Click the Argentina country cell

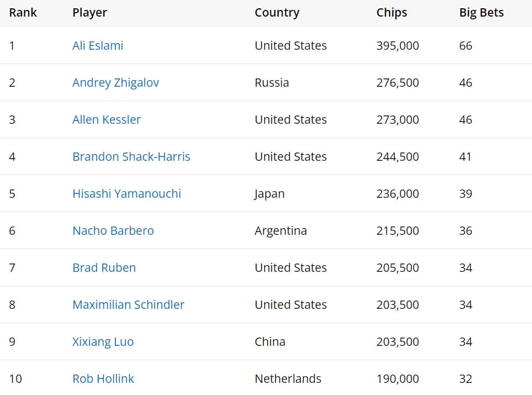pos(280,230)
